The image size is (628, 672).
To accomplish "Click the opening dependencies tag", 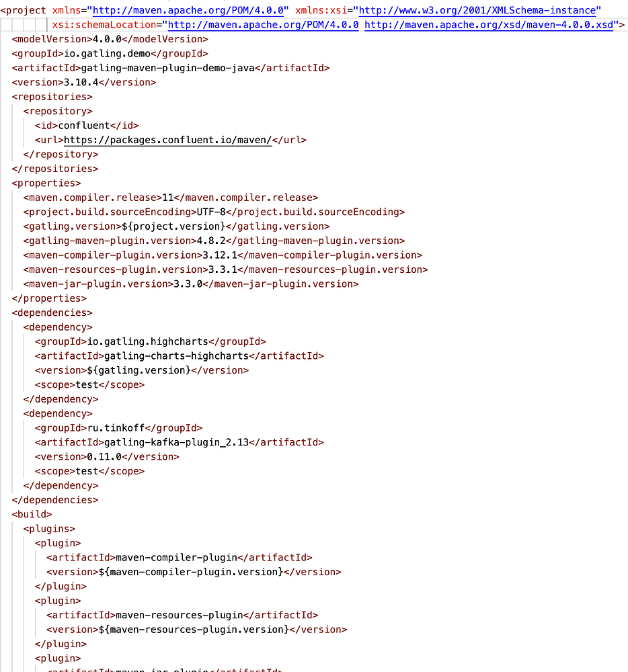I will pyautogui.click(x=52, y=313).
